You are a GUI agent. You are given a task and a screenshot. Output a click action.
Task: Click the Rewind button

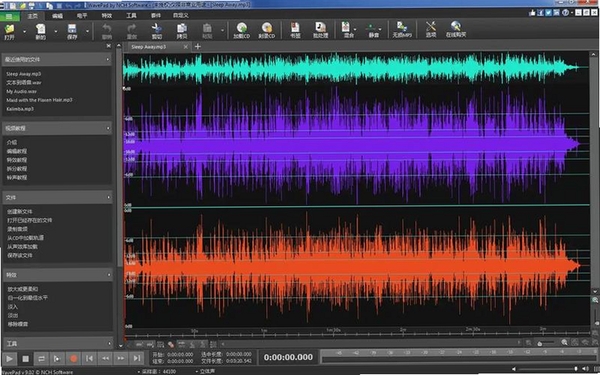pos(105,359)
